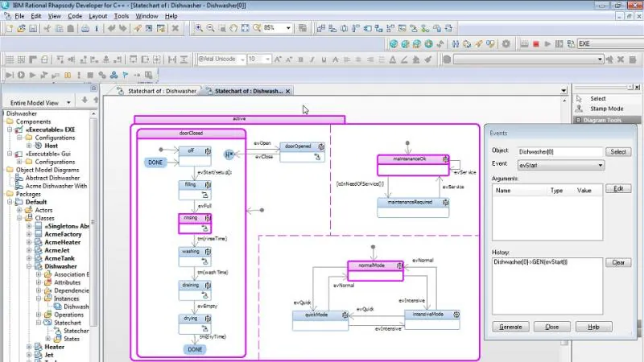Clear the event History
Image resolution: width=644 pixels, height=362 pixels.
point(618,263)
